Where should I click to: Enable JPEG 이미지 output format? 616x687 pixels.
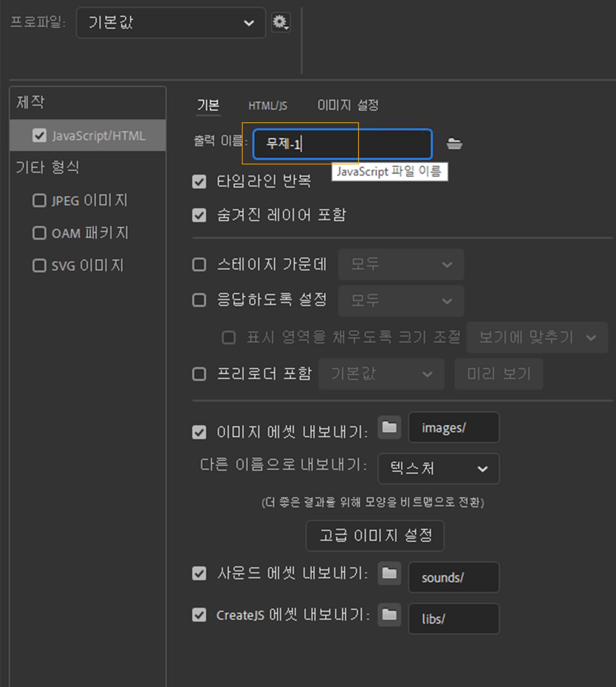39,200
